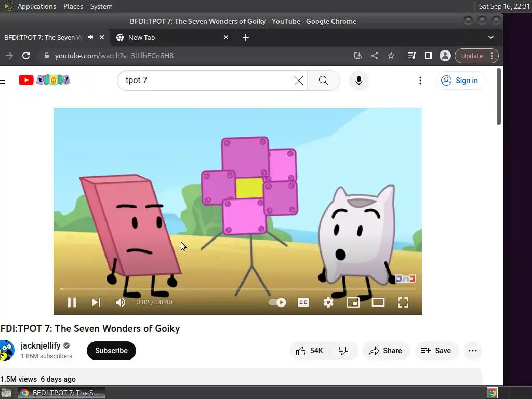Start voice search with microphone
The image size is (532, 399).
[x=359, y=81]
